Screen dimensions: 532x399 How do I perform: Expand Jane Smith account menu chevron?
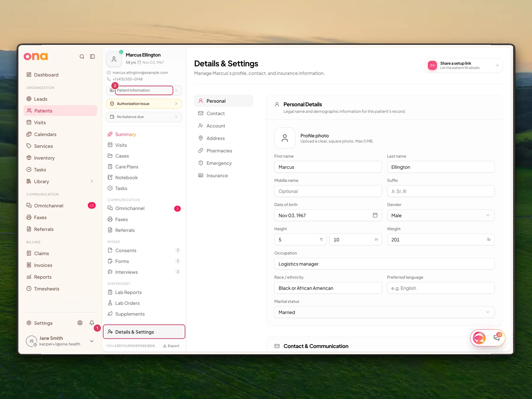pos(92,341)
